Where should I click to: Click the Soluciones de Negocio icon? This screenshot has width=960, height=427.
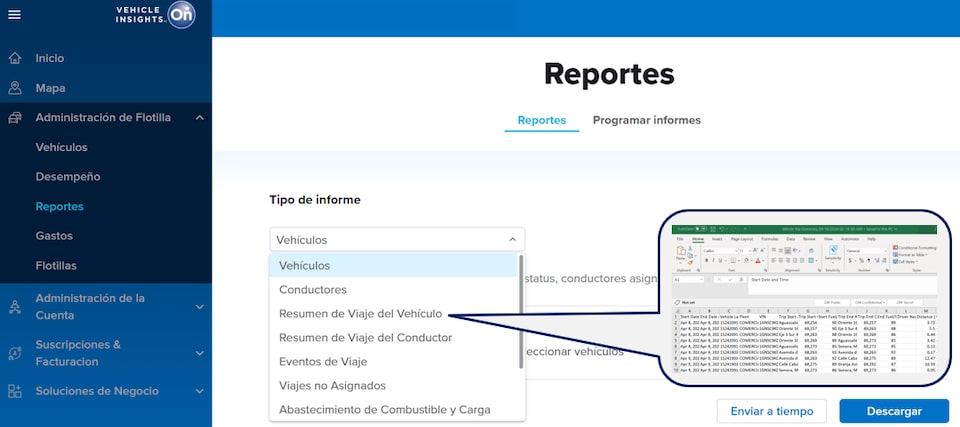click(15, 391)
